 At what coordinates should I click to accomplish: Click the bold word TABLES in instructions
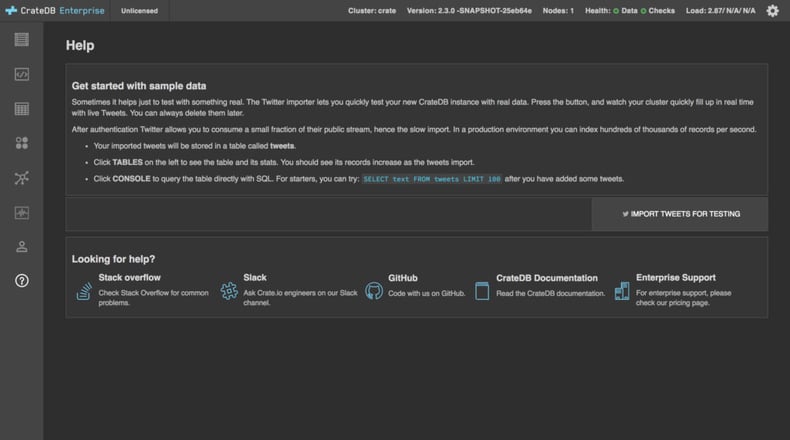[x=127, y=162]
